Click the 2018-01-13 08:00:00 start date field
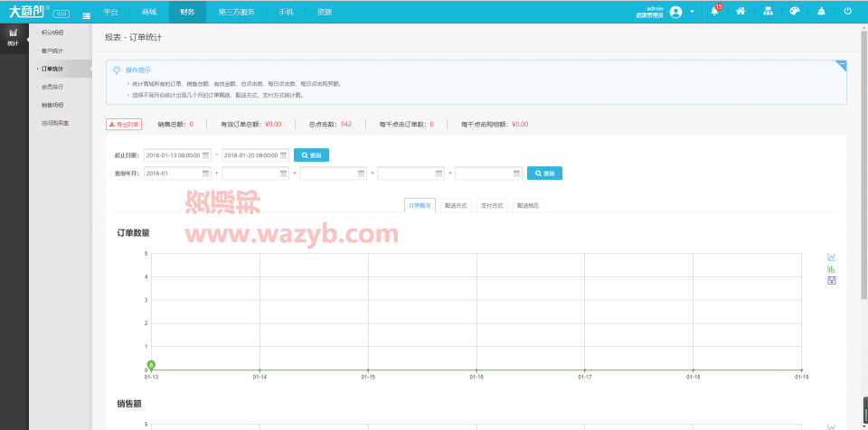This screenshot has width=868, height=430. coord(177,155)
